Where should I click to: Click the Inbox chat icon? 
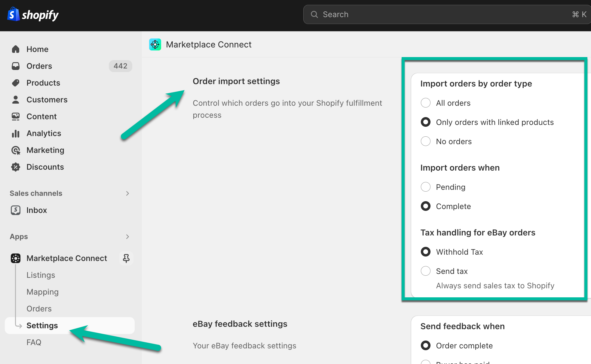pos(16,210)
